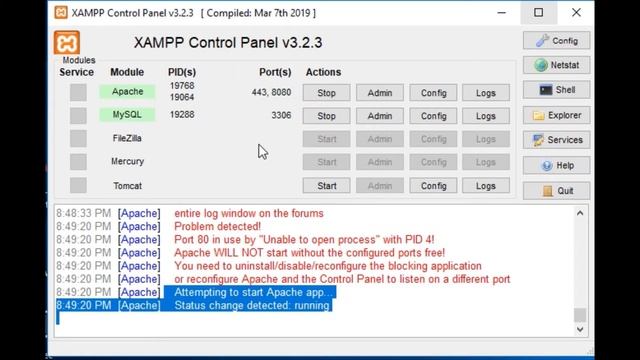Quit XAMPP with the door icon

coord(556,191)
